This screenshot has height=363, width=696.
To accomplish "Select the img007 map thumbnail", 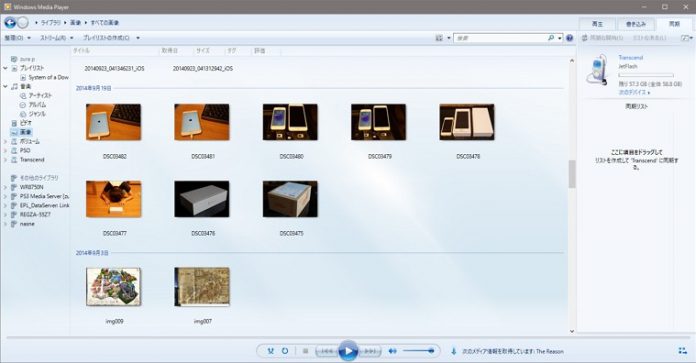I will coord(202,287).
